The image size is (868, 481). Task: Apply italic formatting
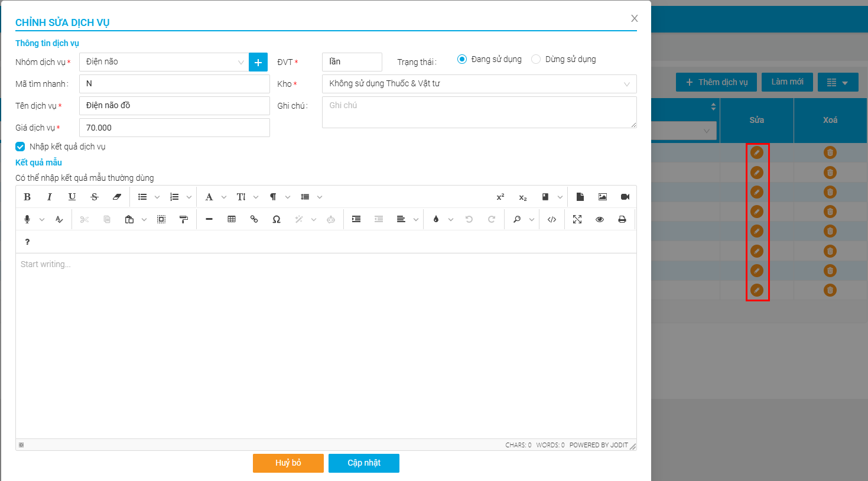click(x=50, y=197)
